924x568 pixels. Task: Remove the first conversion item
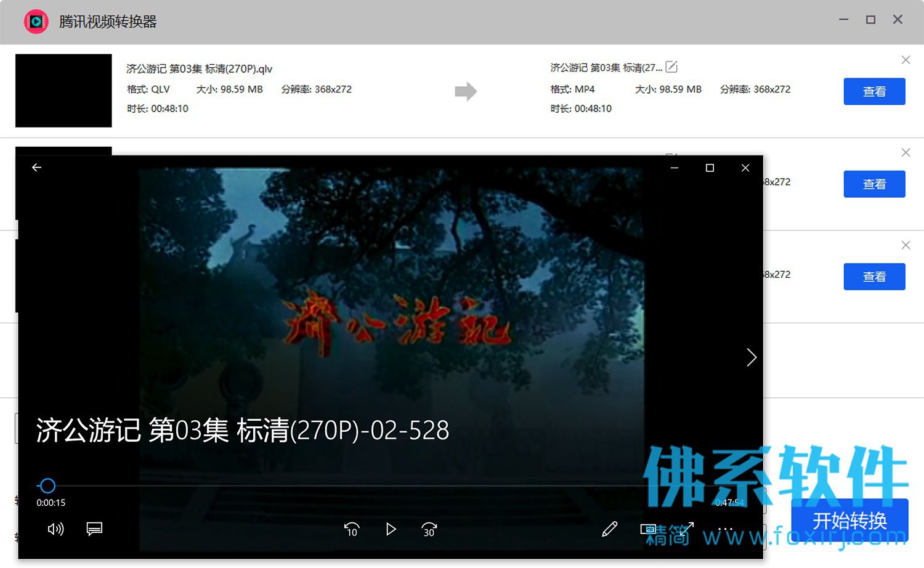(906, 60)
